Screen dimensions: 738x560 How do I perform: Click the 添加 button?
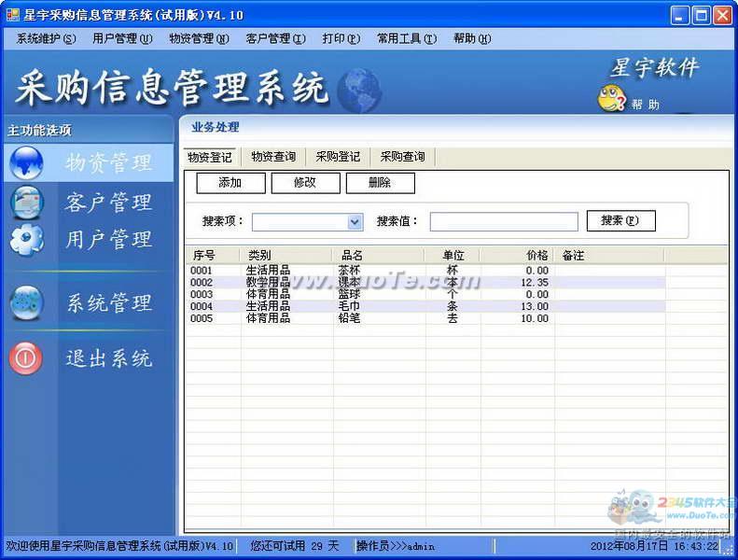(x=230, y=183)
